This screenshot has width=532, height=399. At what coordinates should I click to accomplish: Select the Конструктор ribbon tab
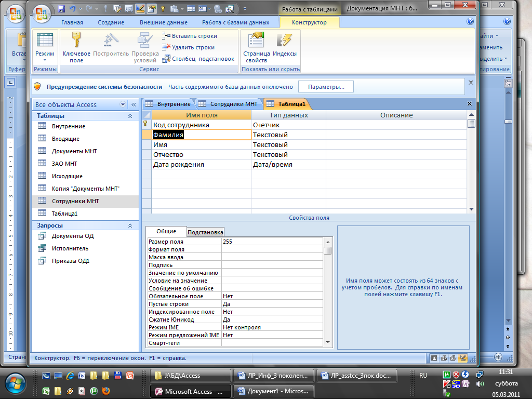(309, 22)
